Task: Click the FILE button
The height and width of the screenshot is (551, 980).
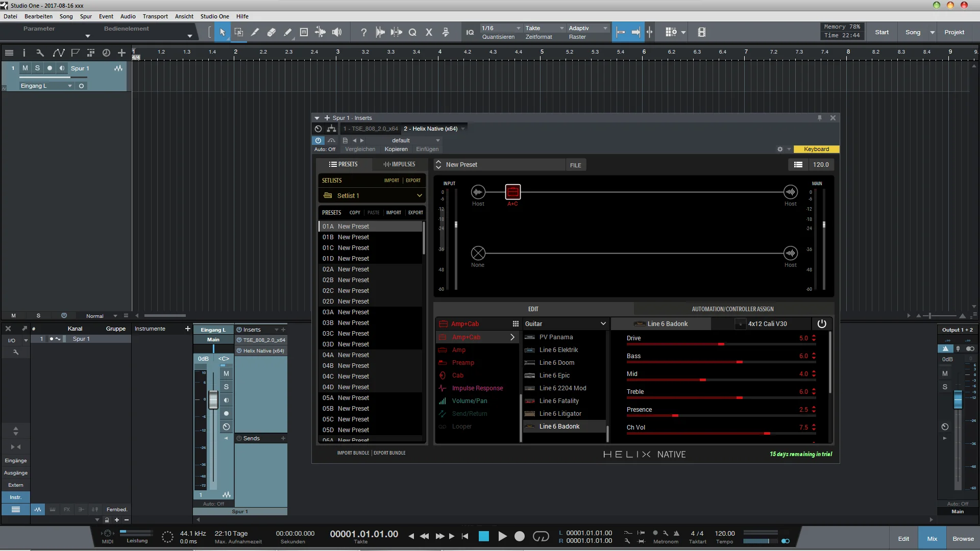Action: tap(575, 165)
